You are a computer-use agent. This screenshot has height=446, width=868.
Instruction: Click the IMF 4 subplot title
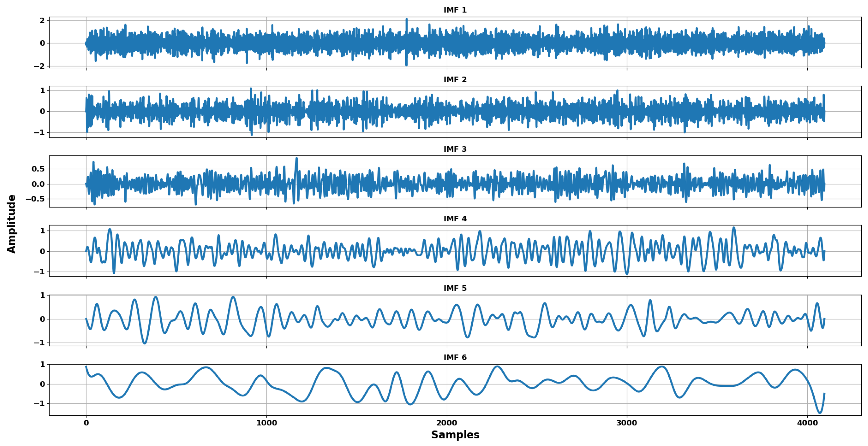[x=455, y=219]
